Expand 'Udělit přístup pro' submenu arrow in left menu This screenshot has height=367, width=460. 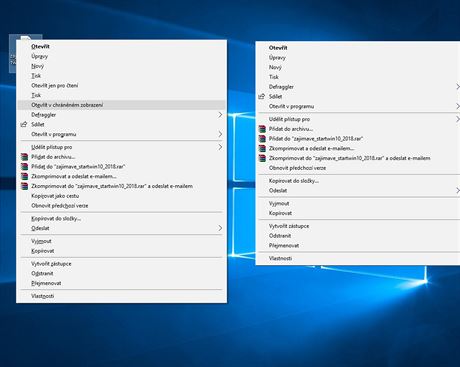point(220,147)
